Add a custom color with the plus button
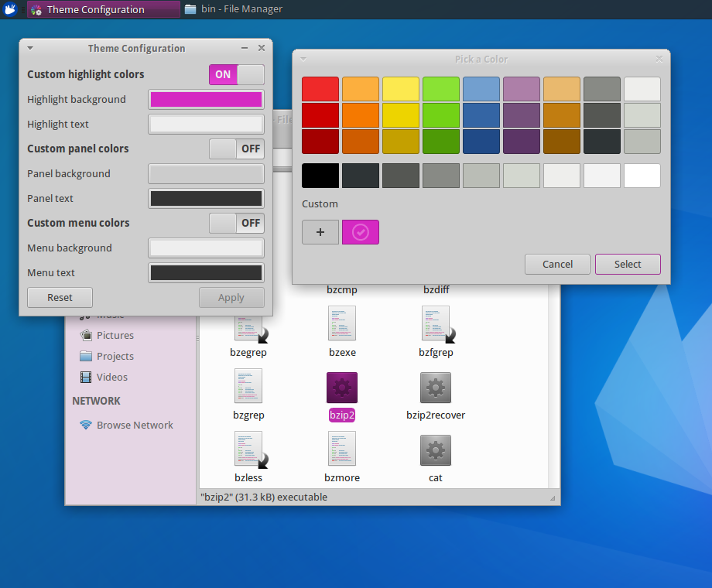The height and width of the screenshot is (588, 712). 320,231
